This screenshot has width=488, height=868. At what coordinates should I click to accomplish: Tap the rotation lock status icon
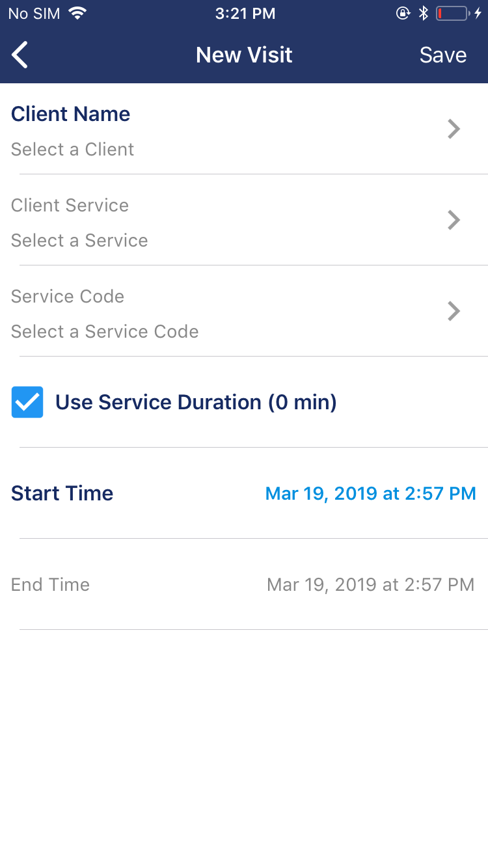[x=403, y=13]
